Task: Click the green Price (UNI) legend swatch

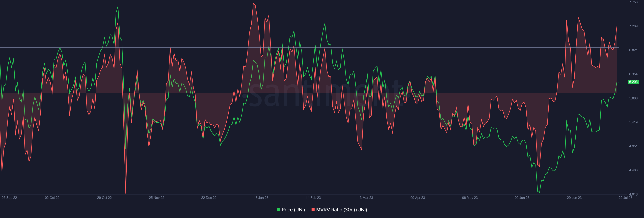Action: pyautogui.click(x=278, y=210)
